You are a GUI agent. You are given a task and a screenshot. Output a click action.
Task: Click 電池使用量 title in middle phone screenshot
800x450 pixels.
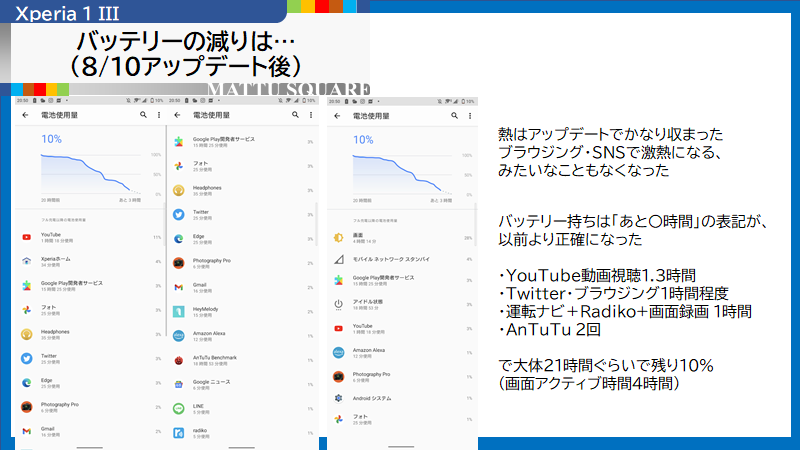click(211, 115)
